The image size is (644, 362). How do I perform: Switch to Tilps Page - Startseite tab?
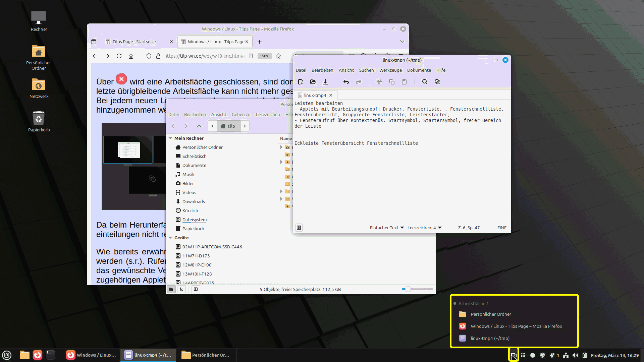click(134, 42)
